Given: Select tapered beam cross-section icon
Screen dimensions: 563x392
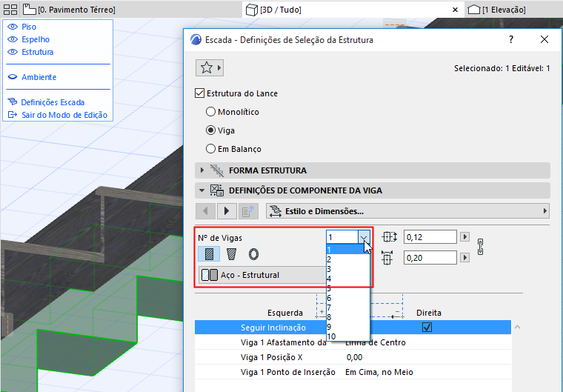Looking at the screenshot, I should tap(232, 254).
